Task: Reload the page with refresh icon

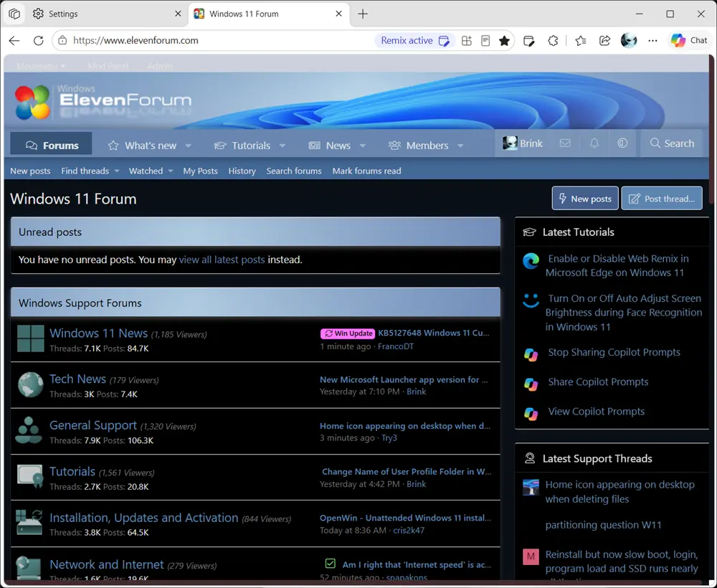Action: click(39, 41)
